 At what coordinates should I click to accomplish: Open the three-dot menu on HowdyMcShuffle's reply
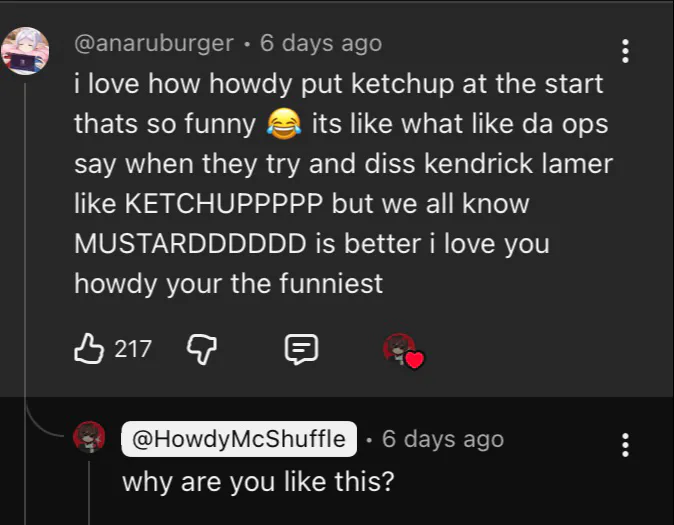[625, 445]
